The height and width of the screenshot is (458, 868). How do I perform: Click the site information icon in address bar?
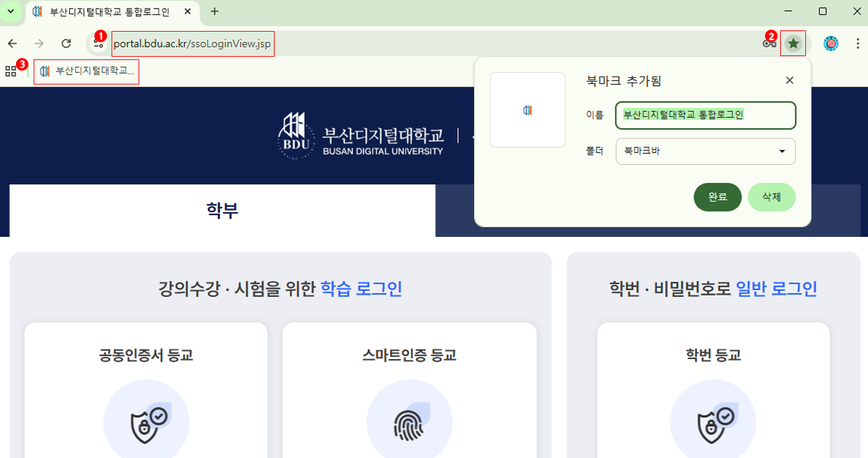click(98, 44)
